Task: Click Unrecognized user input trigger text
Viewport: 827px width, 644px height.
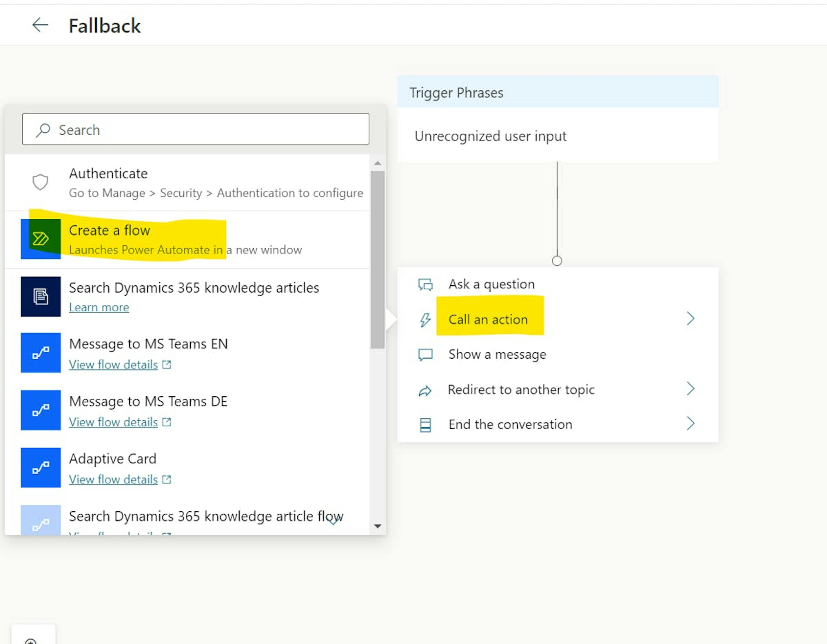Action: tap(490, 136)
